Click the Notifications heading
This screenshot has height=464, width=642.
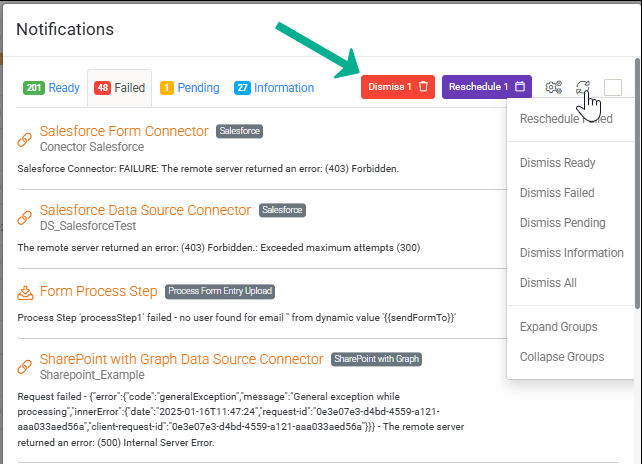click(65, 29)
